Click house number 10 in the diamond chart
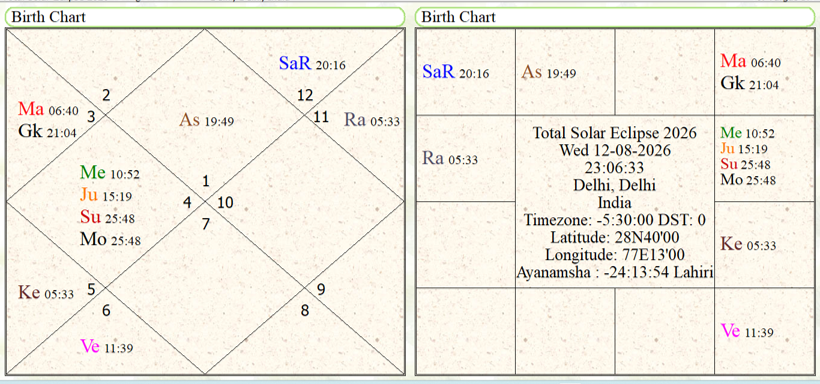Viewport: 820px width, 384px height. 225,202
